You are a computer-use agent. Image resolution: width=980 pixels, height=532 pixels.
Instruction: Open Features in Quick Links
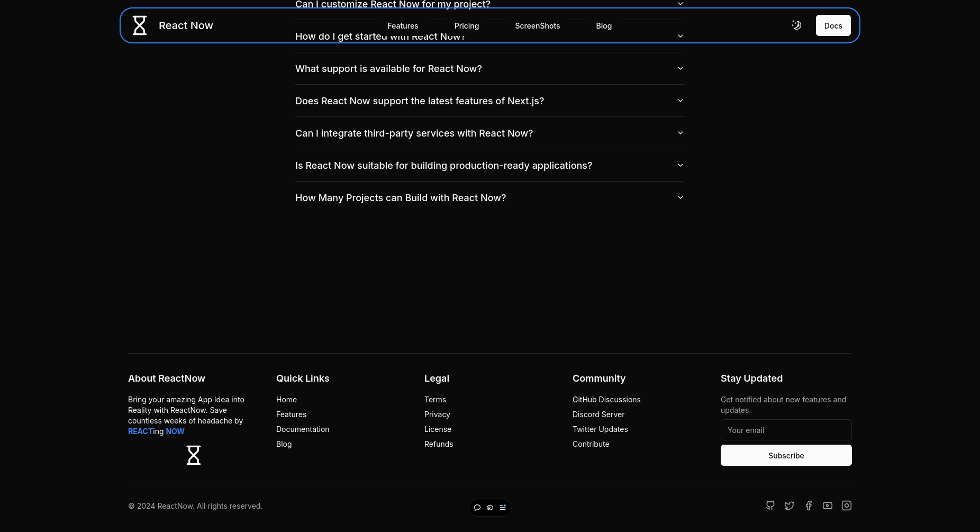pyautogui.click(x=291, y=414)
